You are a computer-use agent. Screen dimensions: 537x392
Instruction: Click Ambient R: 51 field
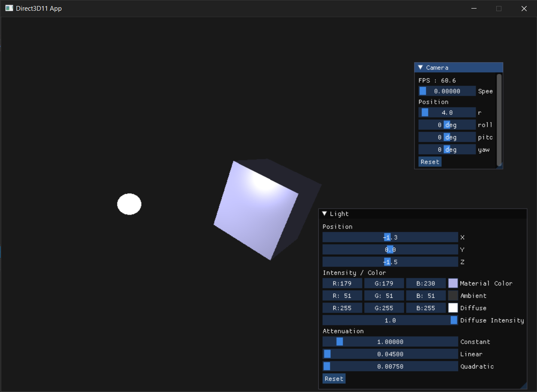342,296
